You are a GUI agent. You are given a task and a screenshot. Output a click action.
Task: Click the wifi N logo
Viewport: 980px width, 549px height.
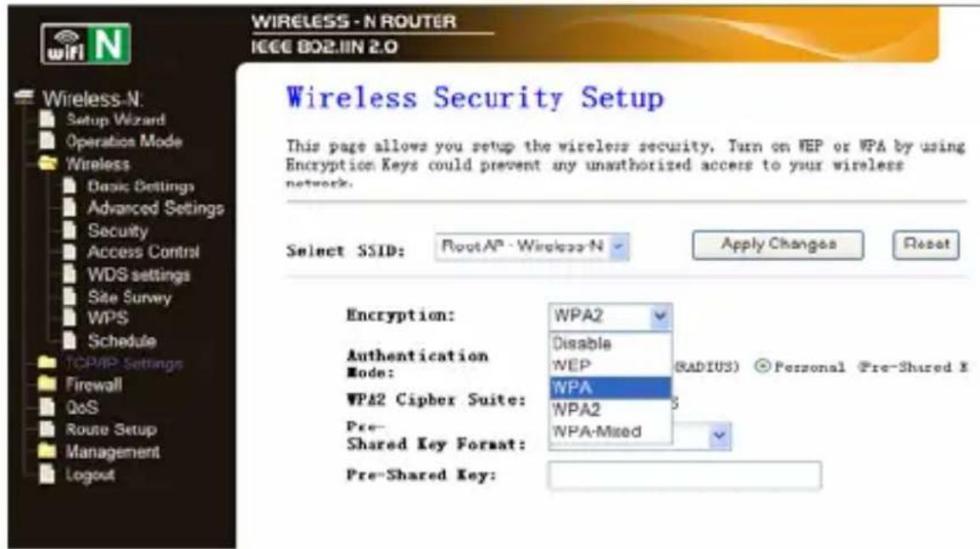tap(86, 44)
